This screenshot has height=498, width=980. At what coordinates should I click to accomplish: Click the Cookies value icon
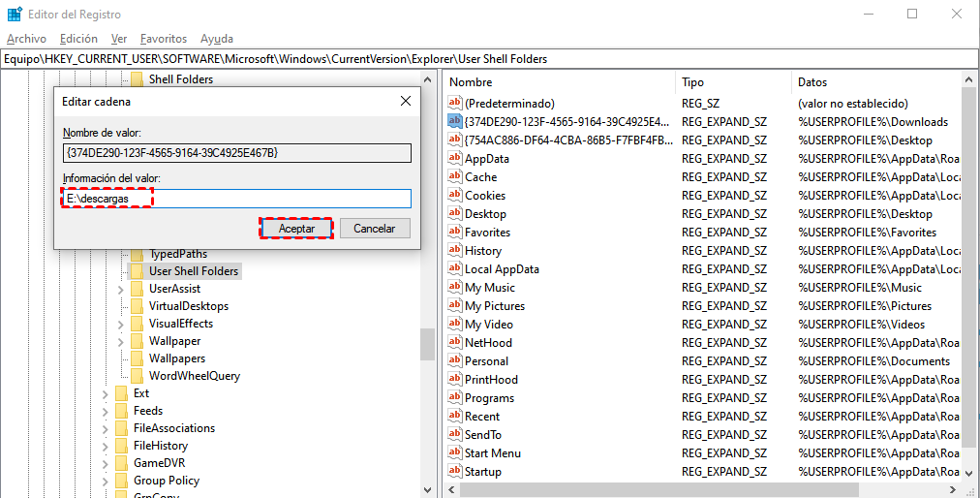point(455,195)
